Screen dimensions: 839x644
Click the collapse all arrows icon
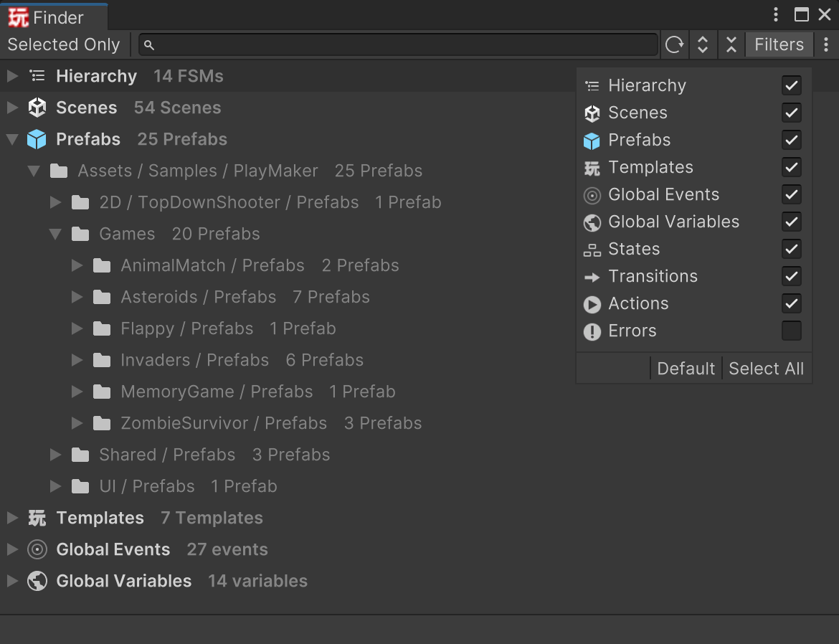point(731,44)
